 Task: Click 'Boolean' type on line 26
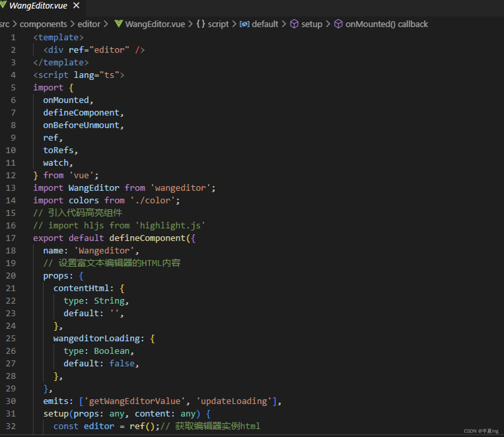tap(112, 351)
